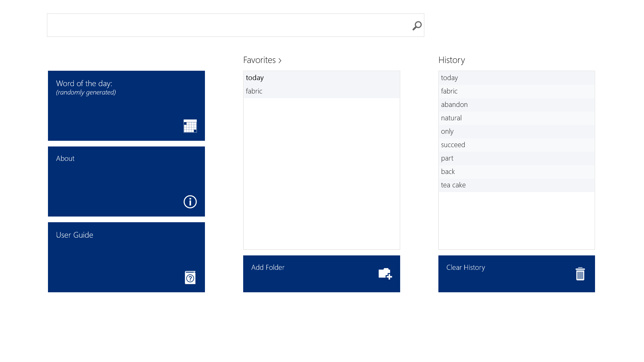The width and height of the screenshot is (644, 362).
Task: Expand the Favorites list with its chevron
Action: 280,60
